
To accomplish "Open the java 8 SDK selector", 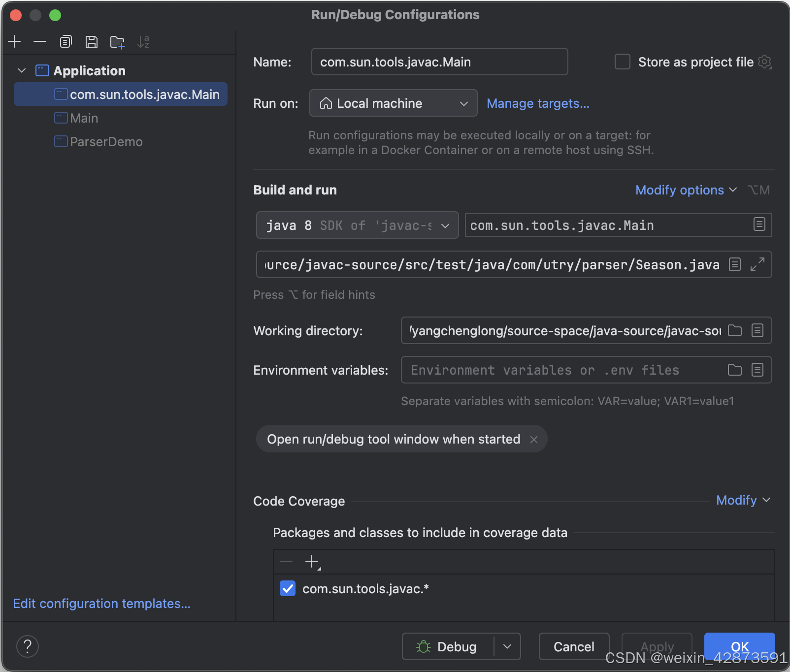I will tap(445, 225).
